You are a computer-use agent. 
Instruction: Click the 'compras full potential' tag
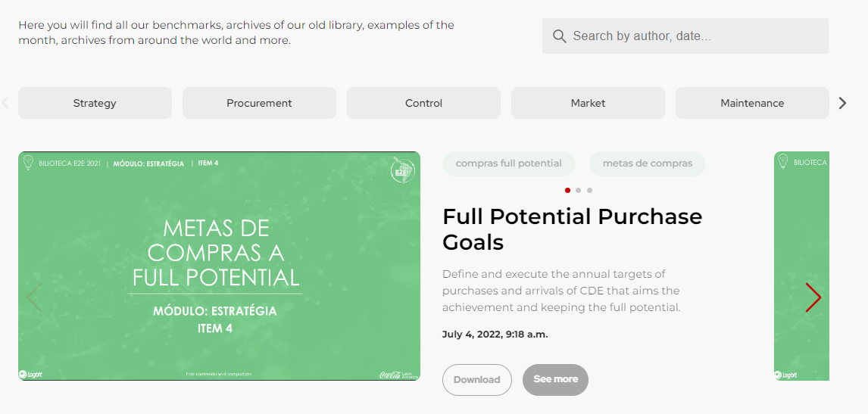[508, 163]
